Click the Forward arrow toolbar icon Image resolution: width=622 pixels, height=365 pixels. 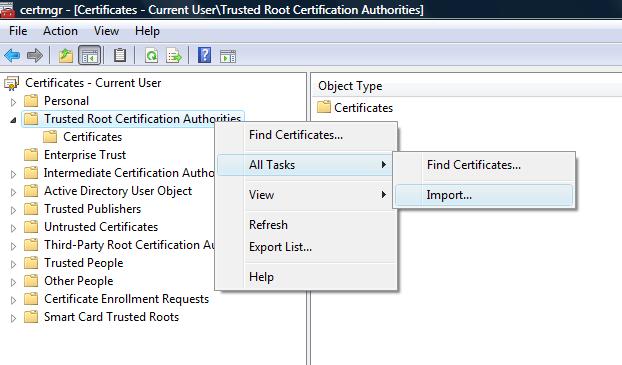(x=35, y=56)
